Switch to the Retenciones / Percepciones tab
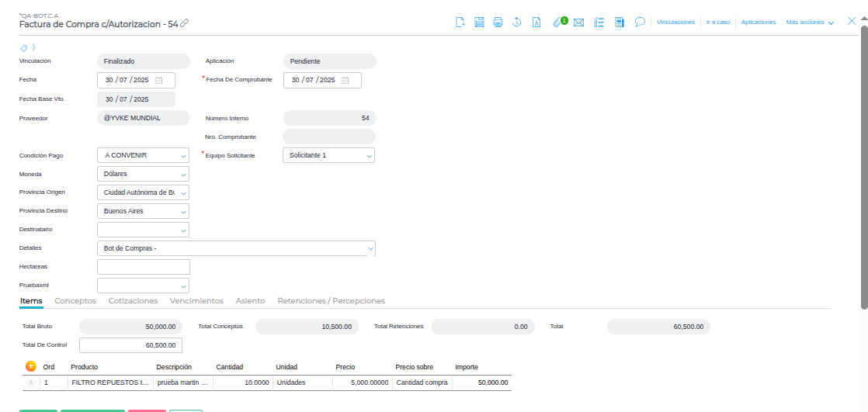This screenshot has width=868, height=412. click(331, 300)
